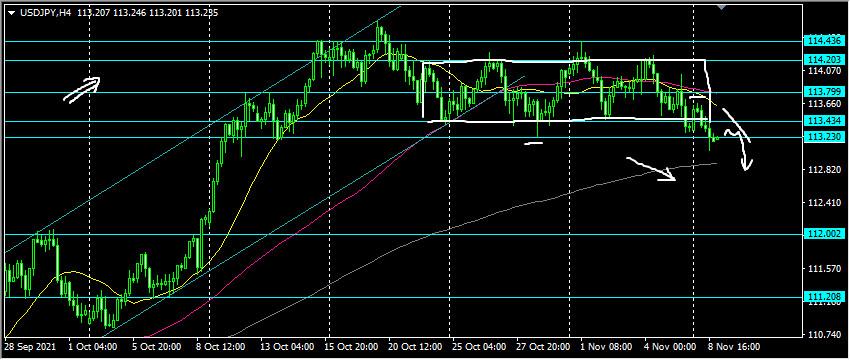Click the short white dash under the 27 Oct low
The height and width of the screenshot is (360, 850).
[x=534, y=144]
